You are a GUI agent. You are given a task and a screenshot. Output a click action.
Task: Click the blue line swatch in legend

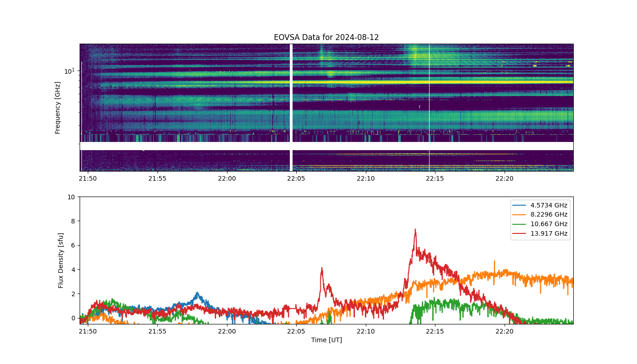coord(520,205)
